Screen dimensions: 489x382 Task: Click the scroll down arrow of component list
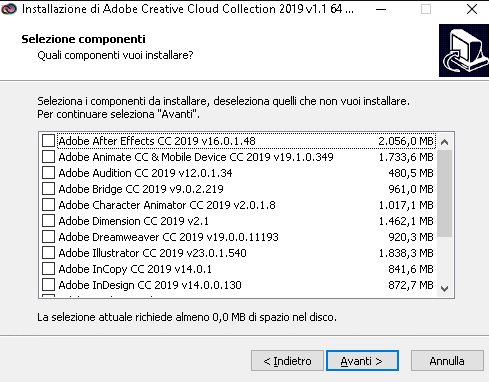[x=444, y=288]
